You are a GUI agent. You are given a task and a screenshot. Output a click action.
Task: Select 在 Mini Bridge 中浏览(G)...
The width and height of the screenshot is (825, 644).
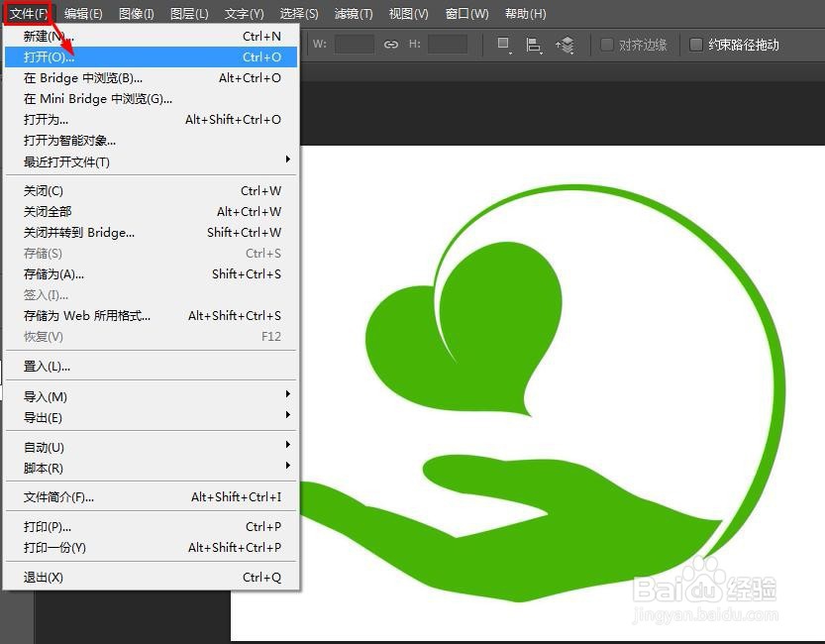151,98
